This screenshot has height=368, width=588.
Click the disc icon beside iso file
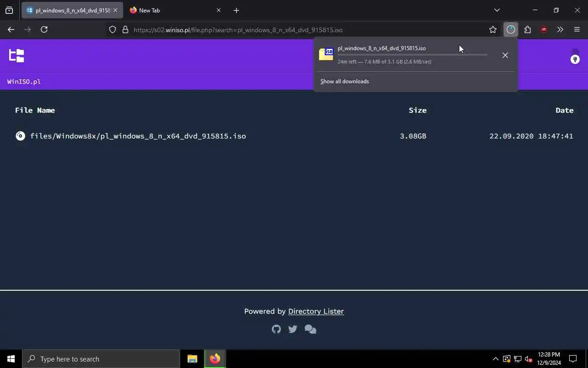coord(20,136)
